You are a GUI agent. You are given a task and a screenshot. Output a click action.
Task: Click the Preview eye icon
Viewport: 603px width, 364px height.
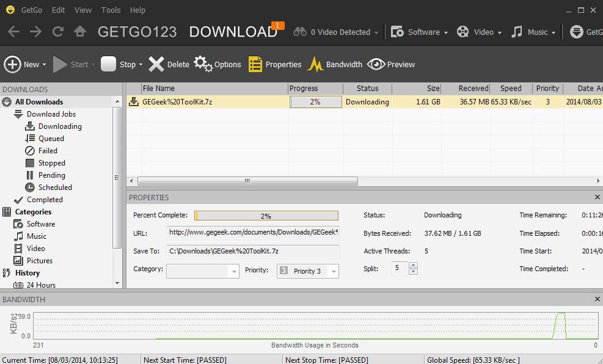pos(376,64)
